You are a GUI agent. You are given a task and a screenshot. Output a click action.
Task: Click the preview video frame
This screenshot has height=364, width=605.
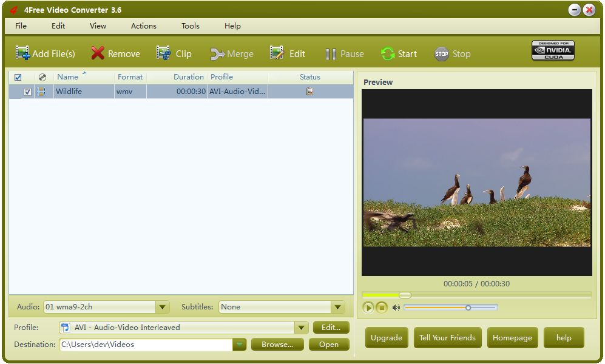point(477,183)
